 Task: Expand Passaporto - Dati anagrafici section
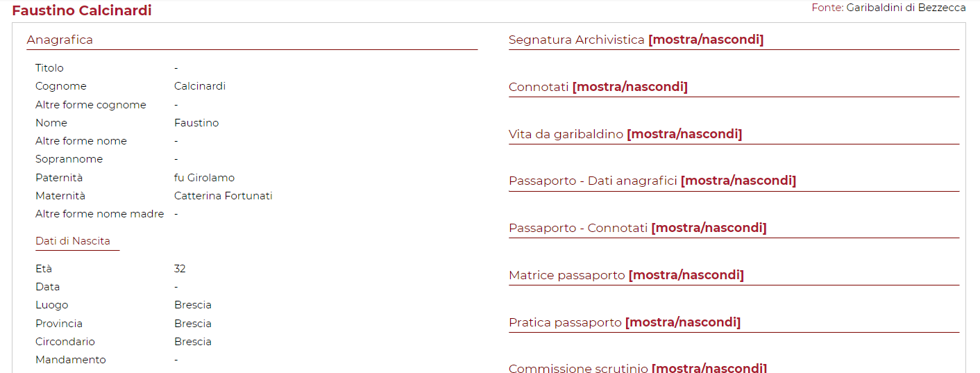click(738, 181)
